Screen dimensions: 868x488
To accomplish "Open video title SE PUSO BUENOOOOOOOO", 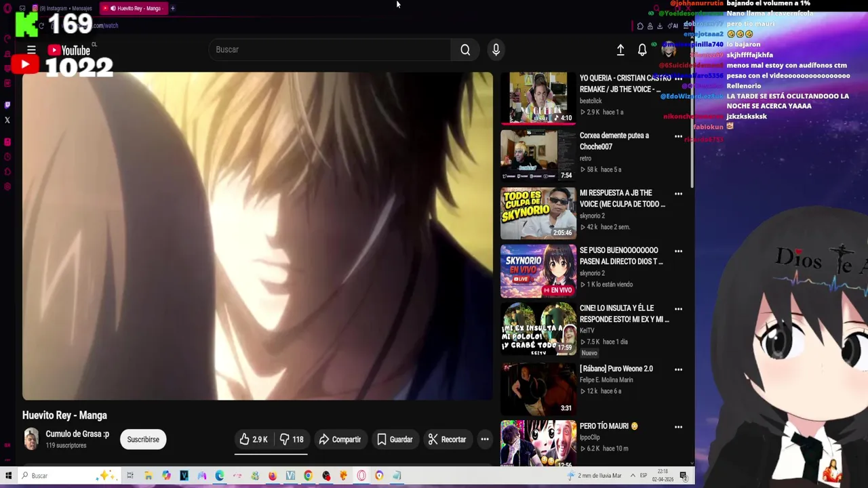I will point(621,256).
